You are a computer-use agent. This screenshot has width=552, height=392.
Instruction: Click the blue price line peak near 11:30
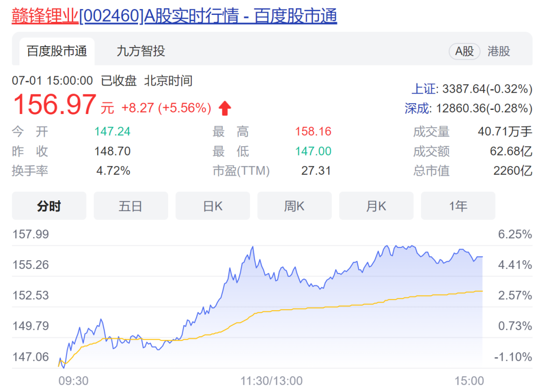click(x=252, y=247)
